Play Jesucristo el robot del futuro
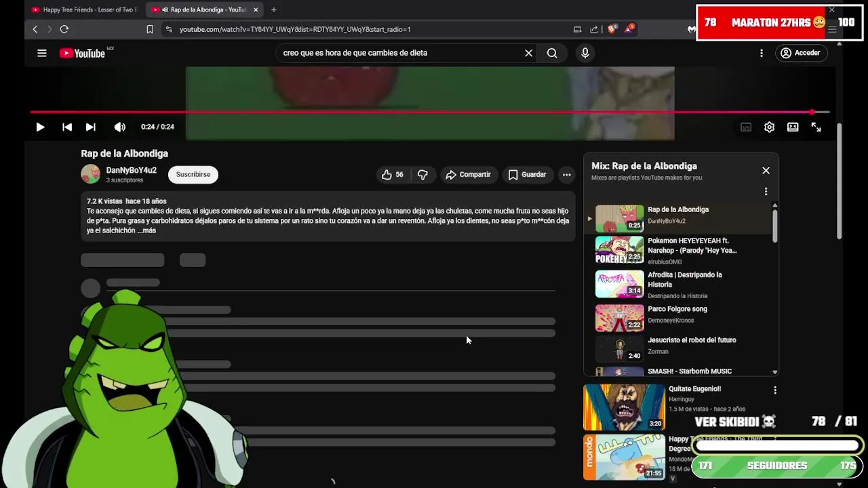868x488 pixels. (678, 348)
